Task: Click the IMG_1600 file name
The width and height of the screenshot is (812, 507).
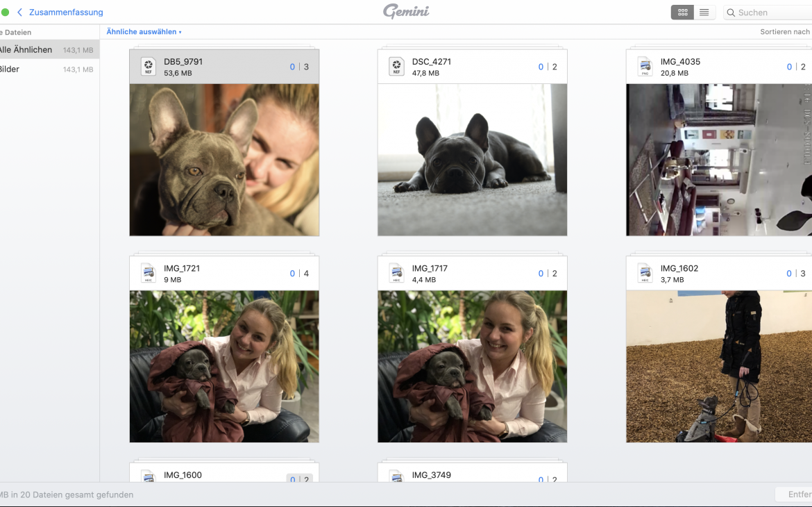Action: pos(183,475)
